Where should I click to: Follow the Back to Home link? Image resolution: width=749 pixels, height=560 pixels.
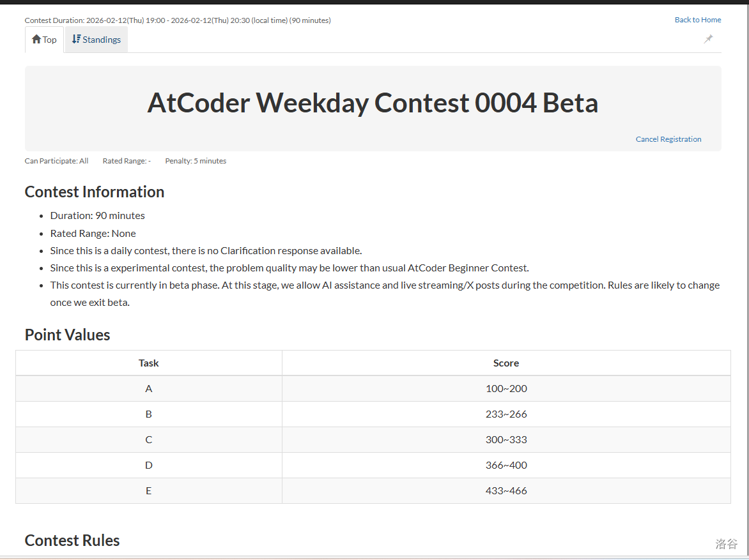[698, 20]
